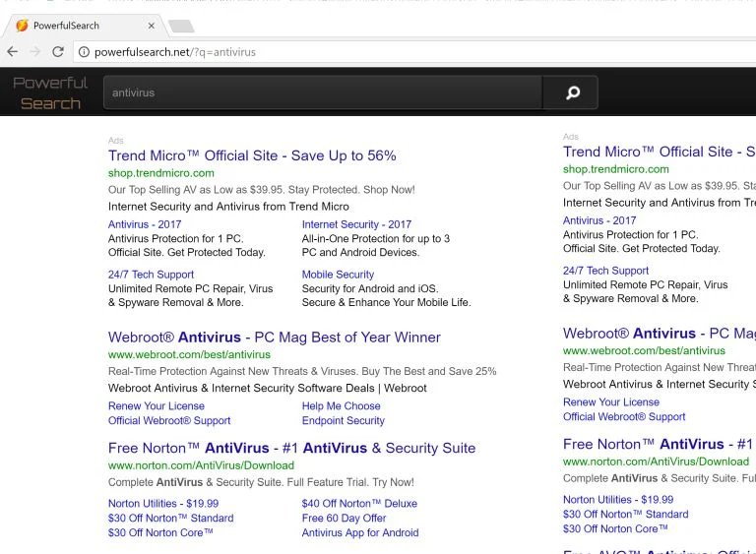Close the PowerfulSearch tab
Image resolution: width=756 pixels, height=554 pixels.
click(152, 26)
